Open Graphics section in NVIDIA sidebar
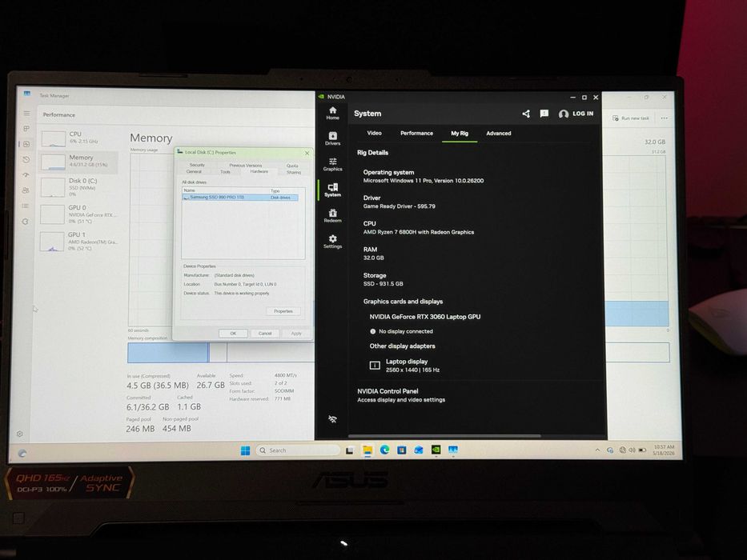This screenshot has height=560, width=747. [x=332, y=164]
